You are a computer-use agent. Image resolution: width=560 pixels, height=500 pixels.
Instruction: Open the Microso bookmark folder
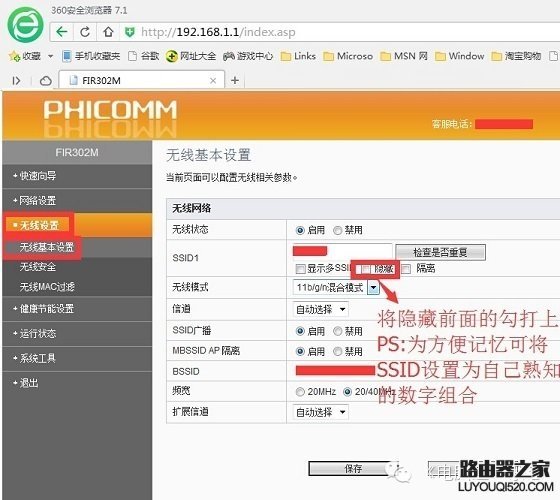348,56
